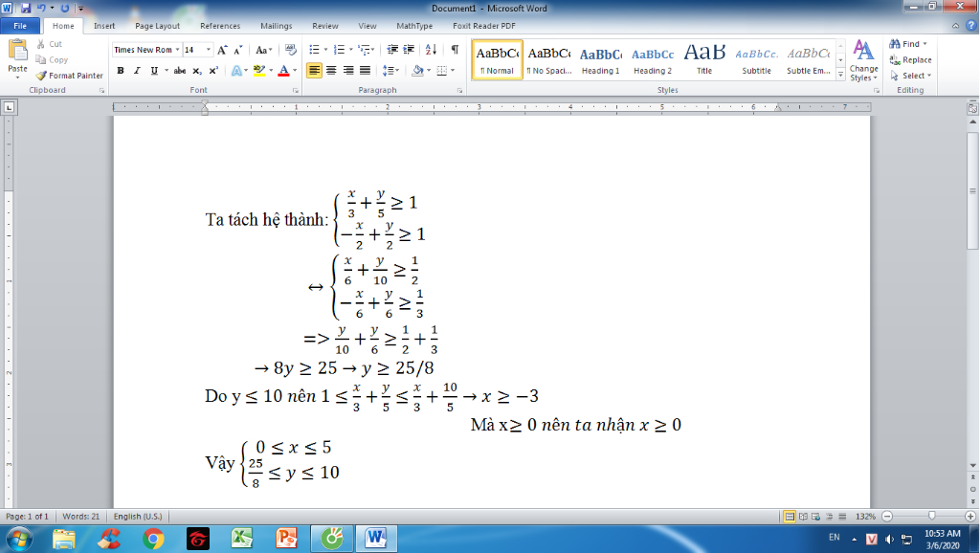This screenshot has height=553, width=980.
Task: Open the Change Case Aa dropdown
Action: coord(264,50)
